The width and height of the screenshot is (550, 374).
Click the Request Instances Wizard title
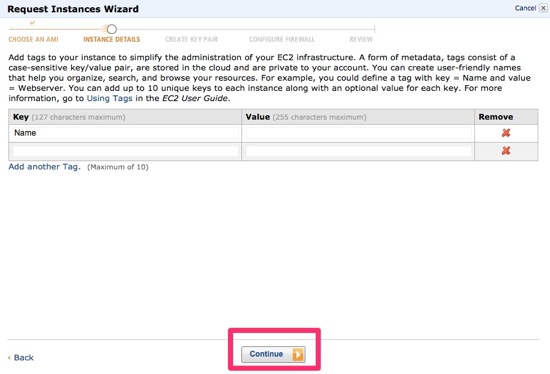[x=73, y=9]
